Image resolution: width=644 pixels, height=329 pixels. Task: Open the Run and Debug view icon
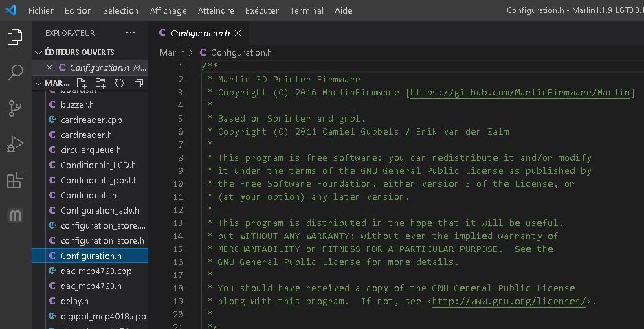pyautogui.click(x=15, y=145)
